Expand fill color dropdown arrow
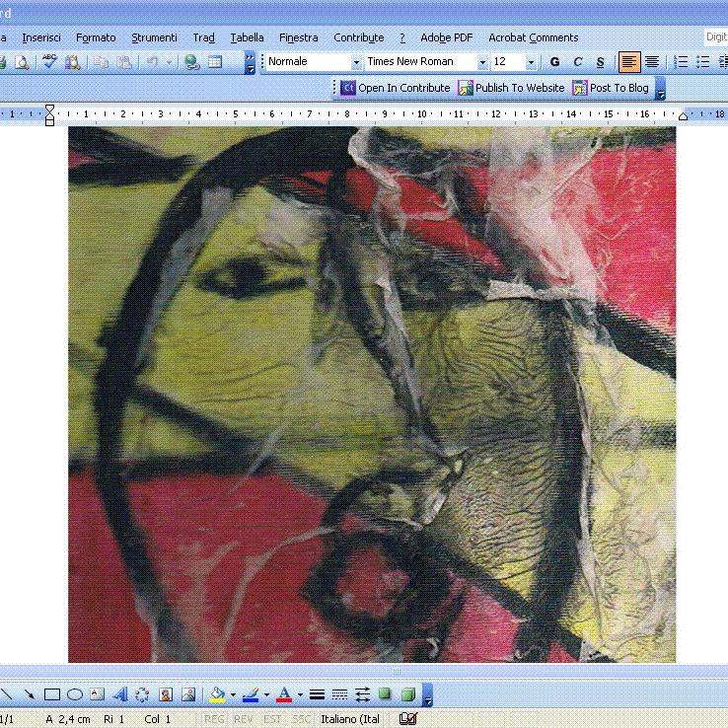The image size is (728, 728). 233,695
